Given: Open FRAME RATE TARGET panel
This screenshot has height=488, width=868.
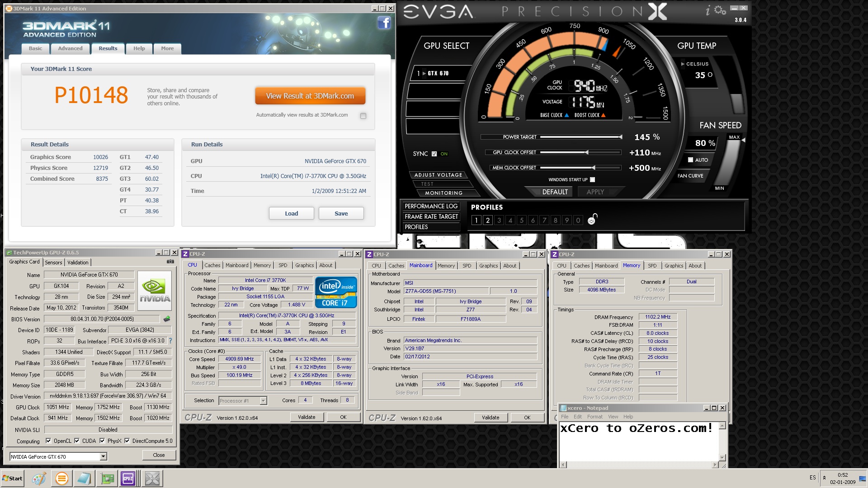Looking at the screenshot, I should (431, 216).
